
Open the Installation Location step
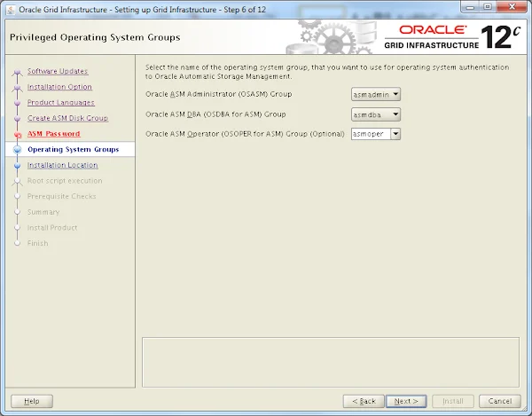63,165
